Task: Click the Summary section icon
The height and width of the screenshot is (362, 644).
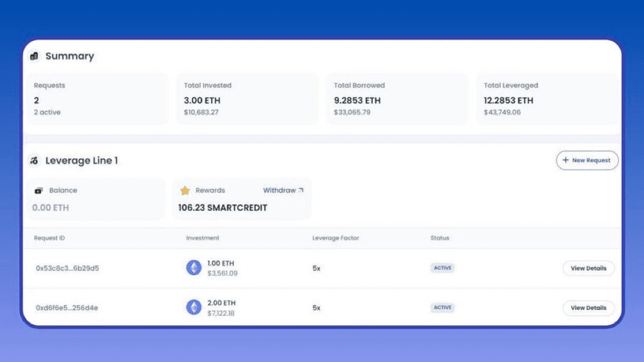Action: (x=34, y=56)
